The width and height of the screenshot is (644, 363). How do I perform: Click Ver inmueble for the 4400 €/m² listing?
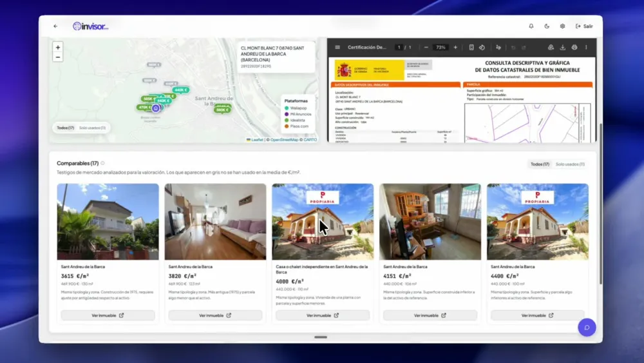point(538,315)
